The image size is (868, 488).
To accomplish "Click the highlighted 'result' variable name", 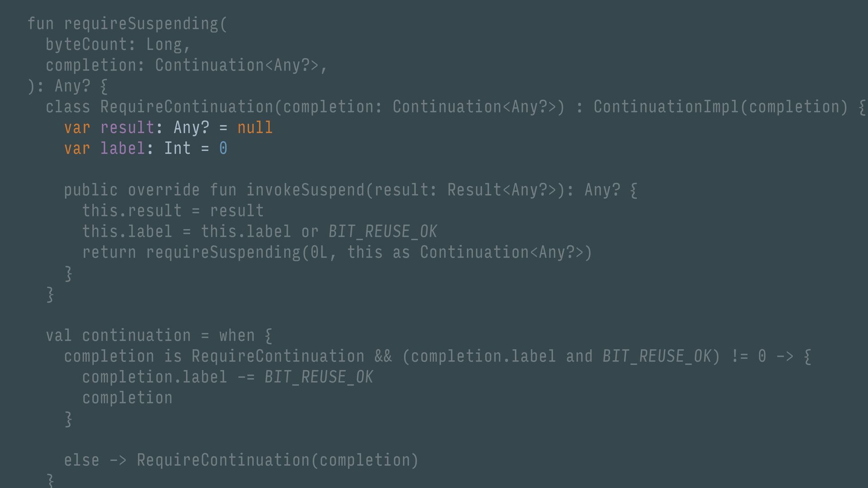I will pos(127,128).
